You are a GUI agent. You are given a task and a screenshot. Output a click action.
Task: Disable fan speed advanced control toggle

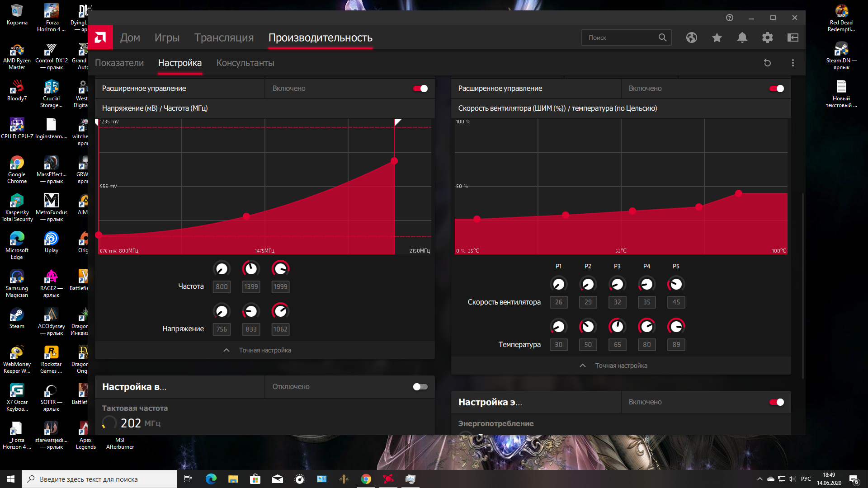(776, 89)
